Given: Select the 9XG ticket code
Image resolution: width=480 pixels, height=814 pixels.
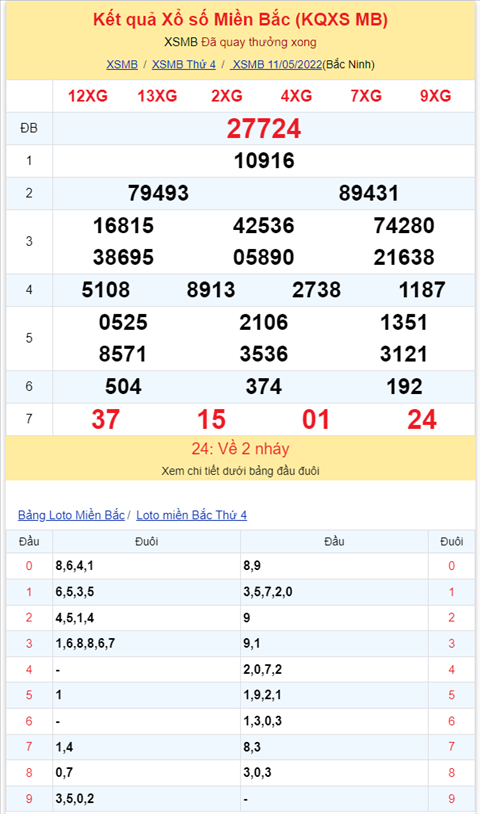Looking at the screenshot, I should tap(435, 96).
